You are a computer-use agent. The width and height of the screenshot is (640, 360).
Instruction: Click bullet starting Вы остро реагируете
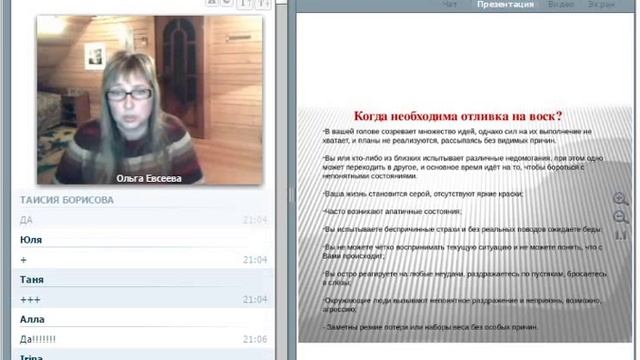pos(464,278)
